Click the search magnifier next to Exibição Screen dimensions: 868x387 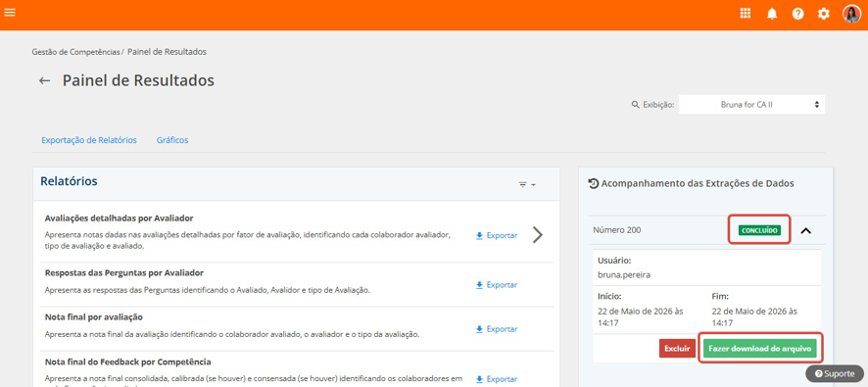pyautogui.click(x=635, y=104)
